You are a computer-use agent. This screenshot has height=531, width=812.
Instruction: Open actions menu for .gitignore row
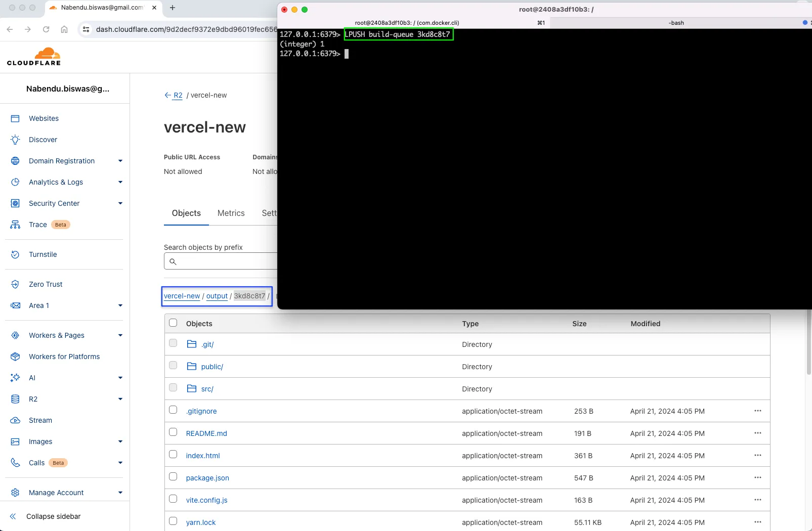(757, 411)
